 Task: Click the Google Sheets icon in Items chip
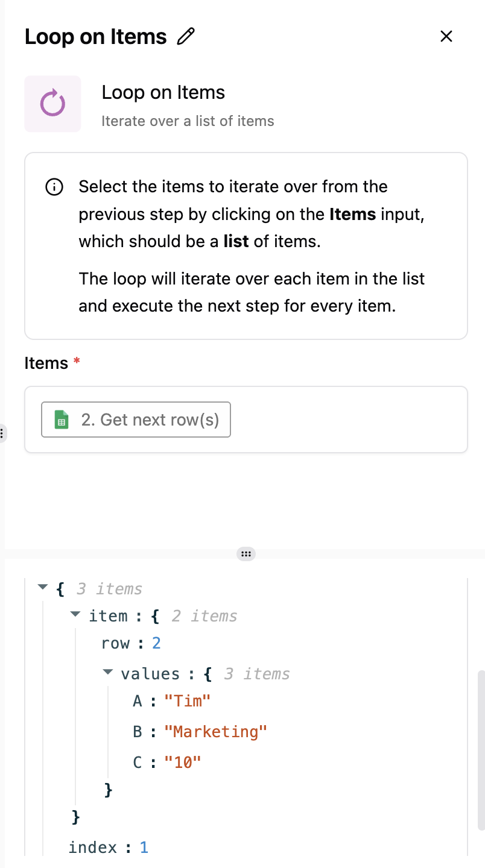[x=62, y=420]
